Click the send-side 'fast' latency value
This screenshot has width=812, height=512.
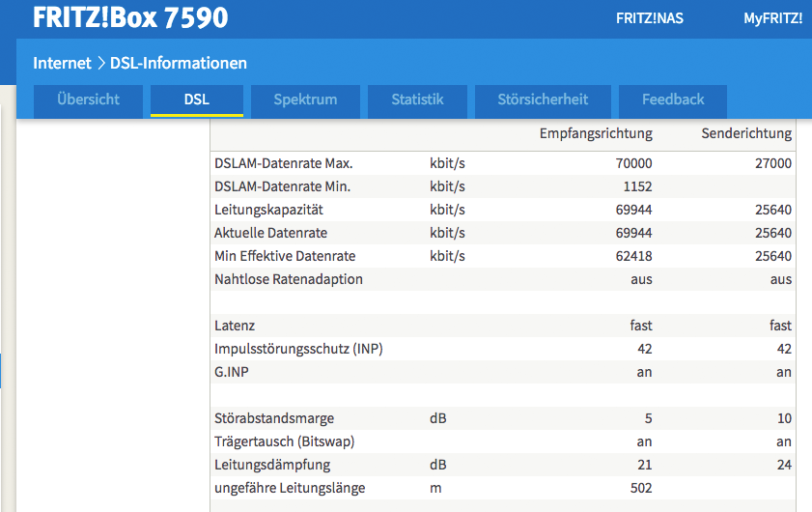[x=780, y=326]
